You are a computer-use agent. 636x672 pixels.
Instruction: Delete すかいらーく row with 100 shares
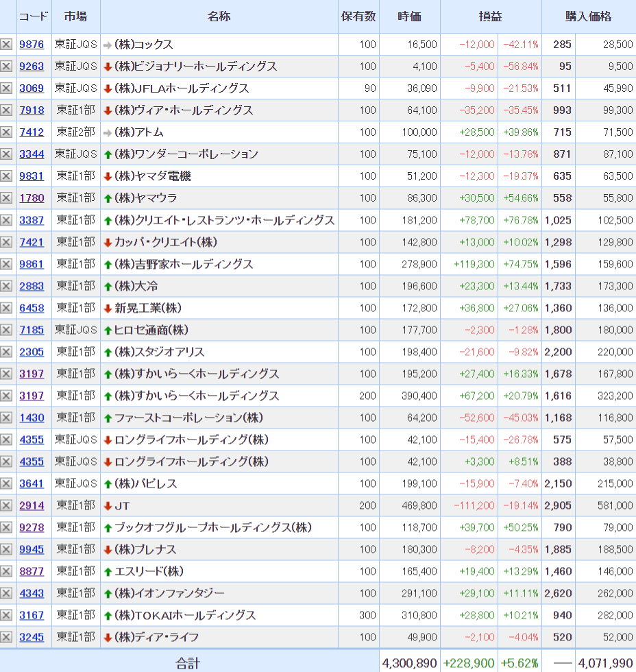point(6,374)
